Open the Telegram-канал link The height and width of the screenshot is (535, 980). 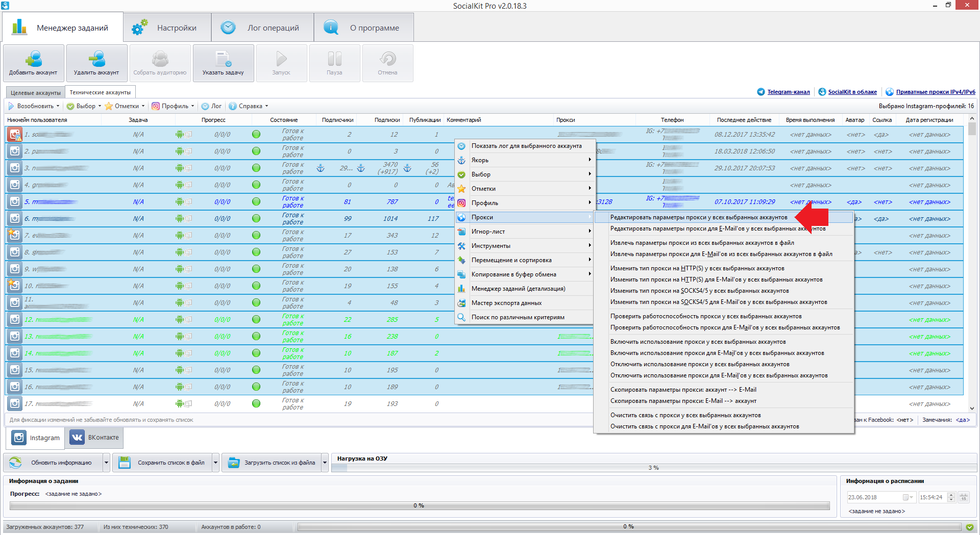coord(789,92)
